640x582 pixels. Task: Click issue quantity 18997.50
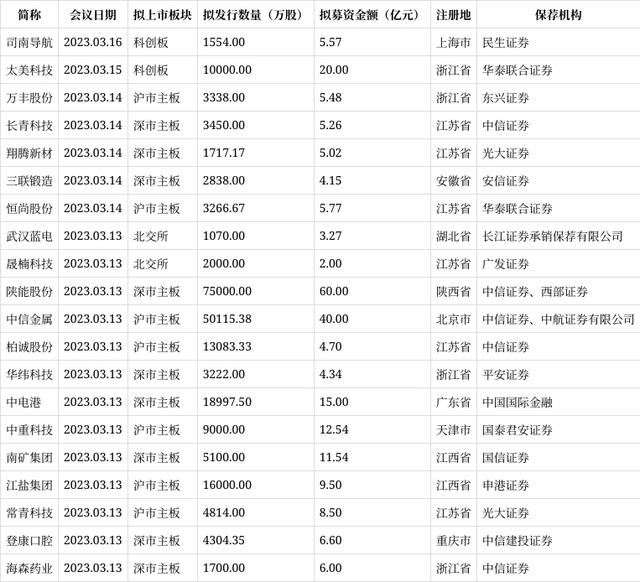tap(227, 402)
